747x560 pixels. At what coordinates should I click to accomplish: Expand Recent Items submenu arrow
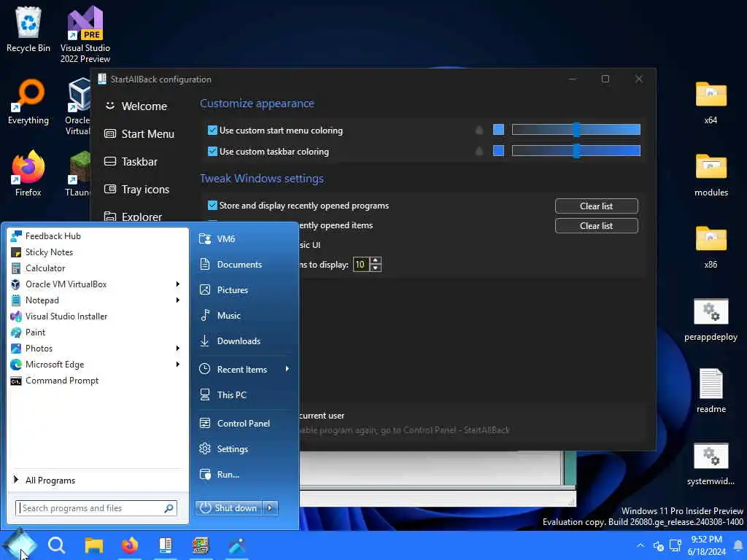pyautogui.click(x=287, y=369)
